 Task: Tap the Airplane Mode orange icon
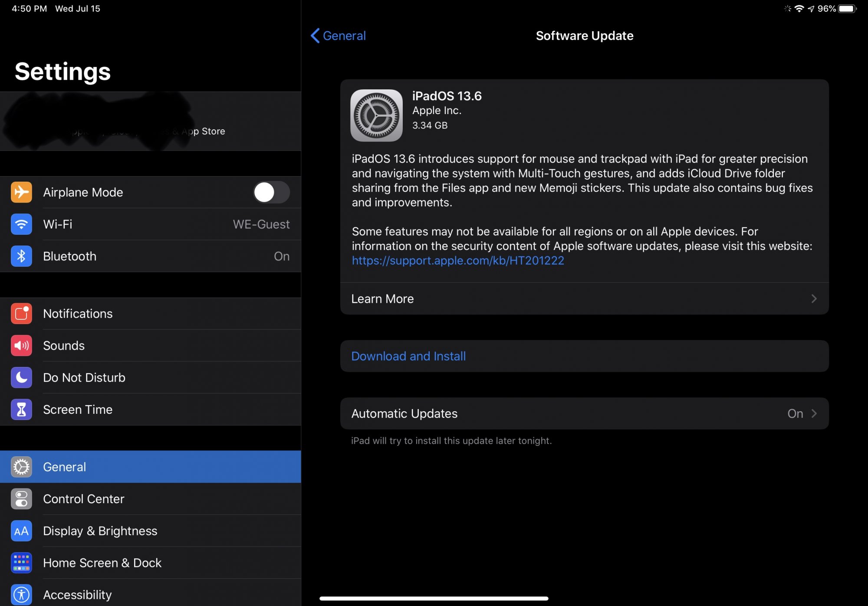pyautogui.click(x=21, y=192)
